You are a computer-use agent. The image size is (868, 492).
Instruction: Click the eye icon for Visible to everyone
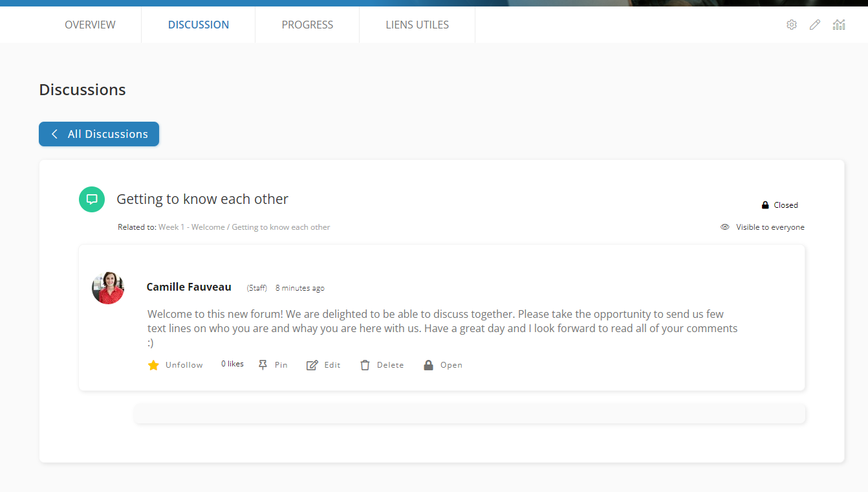(724, 227)
